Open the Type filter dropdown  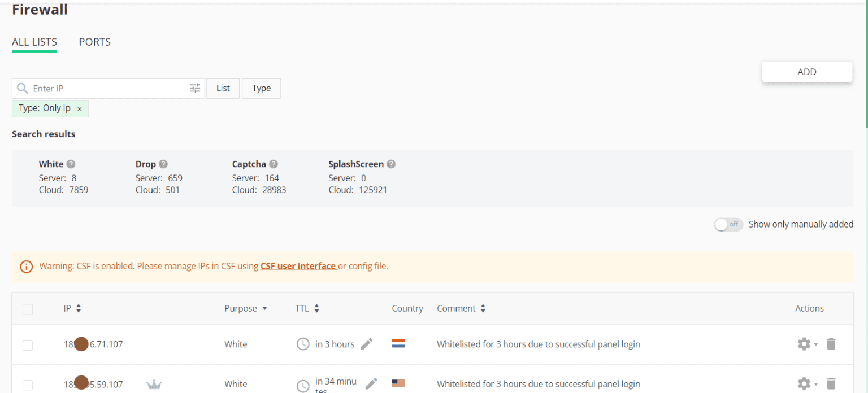click(x=261, y=88)
